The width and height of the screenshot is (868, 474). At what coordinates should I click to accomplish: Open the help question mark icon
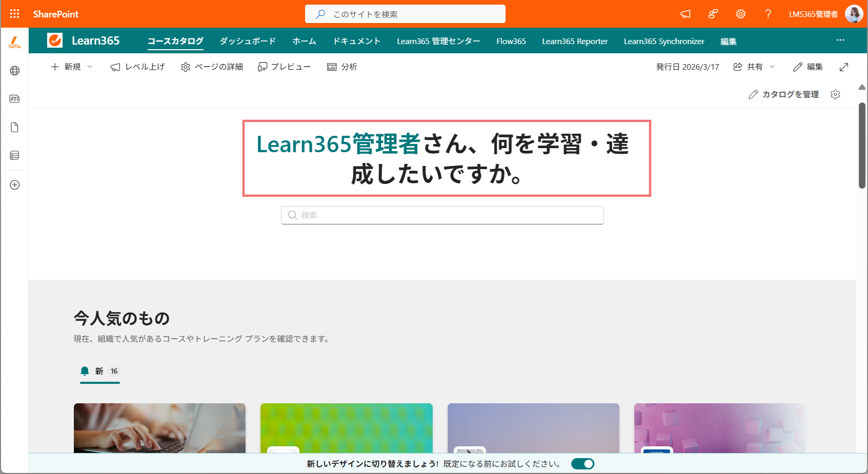click(768, 14)
